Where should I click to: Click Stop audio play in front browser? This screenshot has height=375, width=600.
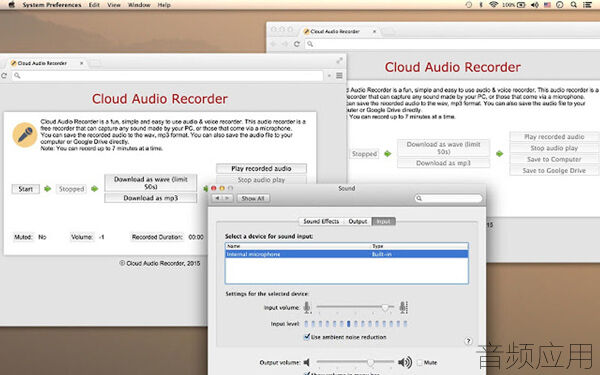point(261,179)
